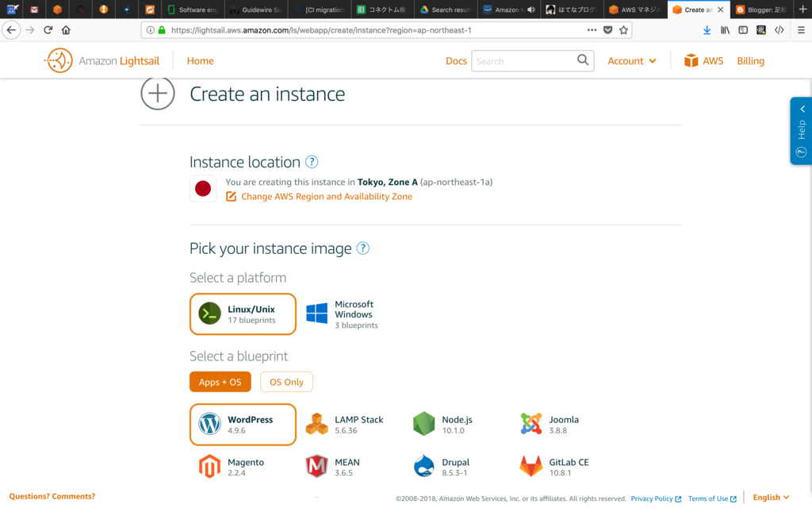This screenshot has width=812, height=508.
Task: Switch to the Blogger tab
Action: tap(761, 10)
